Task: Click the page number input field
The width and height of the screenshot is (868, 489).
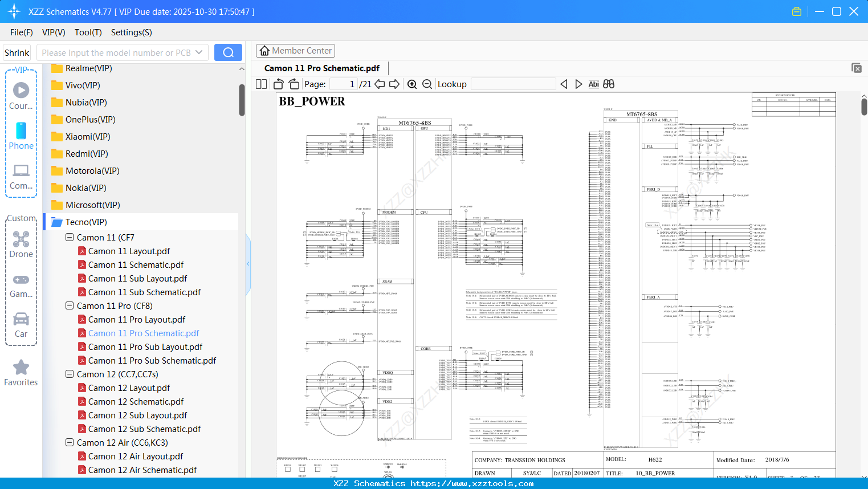Action: click(x=343, y=84)
